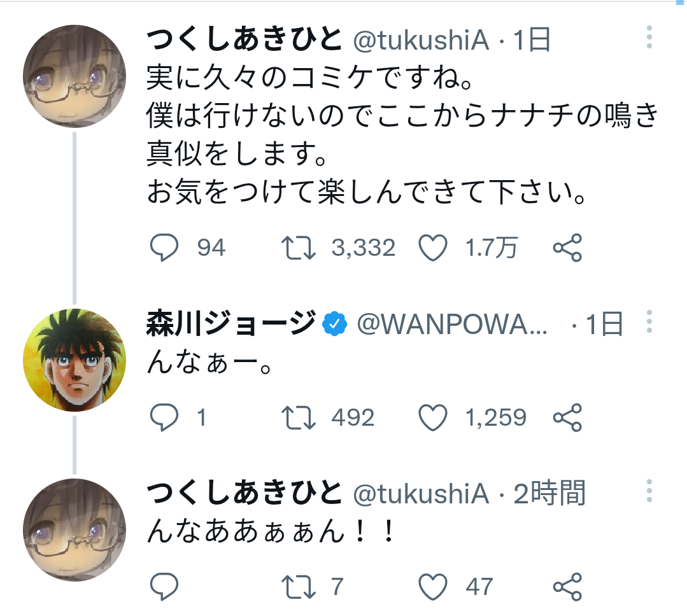
Task: Open more options on 森川ジョージ's tweet
Action: (649, 322)
